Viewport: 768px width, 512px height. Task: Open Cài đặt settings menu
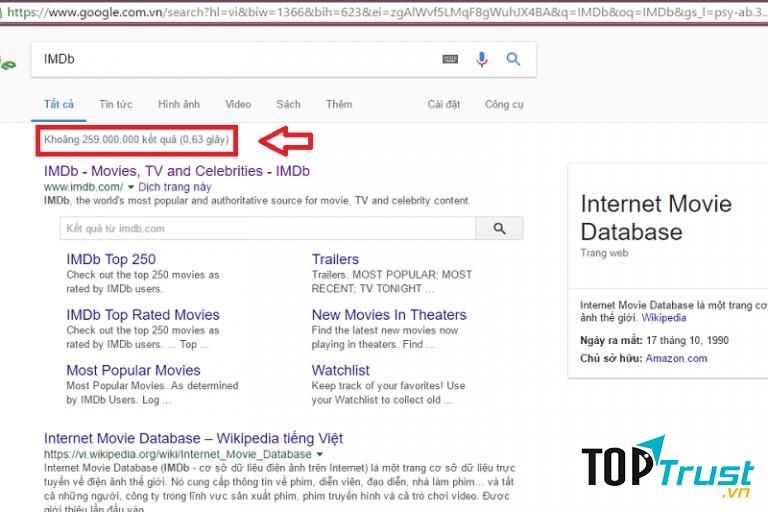(443, 104)
